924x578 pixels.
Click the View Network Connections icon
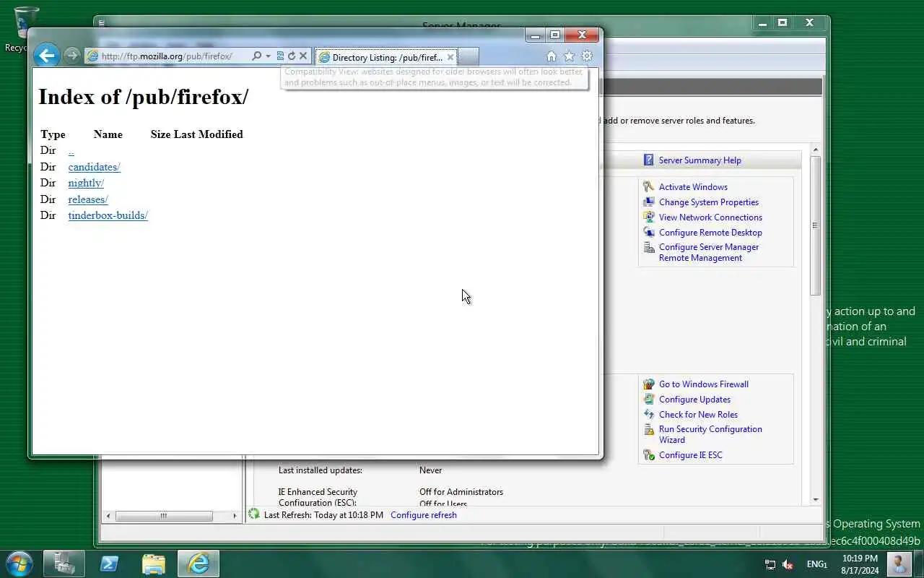[x=648, y=217]
